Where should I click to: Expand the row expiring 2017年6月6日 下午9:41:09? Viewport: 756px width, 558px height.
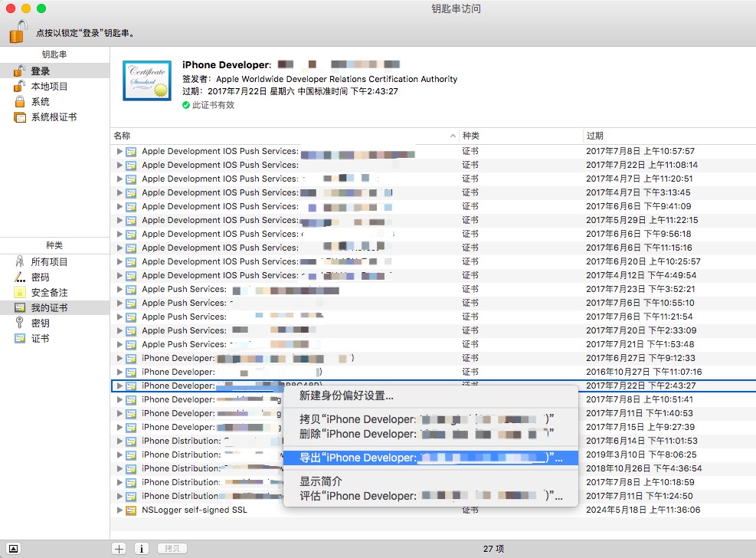[x=119, y=206]
